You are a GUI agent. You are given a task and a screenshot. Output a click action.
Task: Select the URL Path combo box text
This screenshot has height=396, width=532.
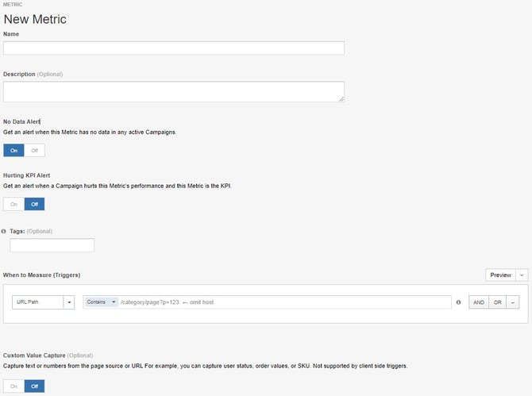click(37, 302)
